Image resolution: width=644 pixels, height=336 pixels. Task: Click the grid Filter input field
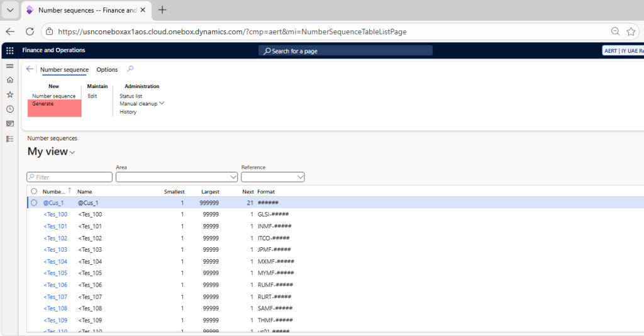click(69, 177)
